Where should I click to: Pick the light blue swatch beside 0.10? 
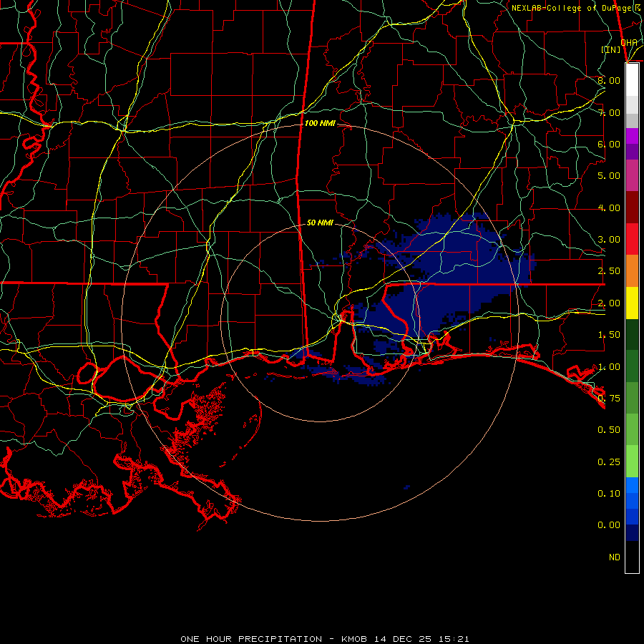pos(632,485)
